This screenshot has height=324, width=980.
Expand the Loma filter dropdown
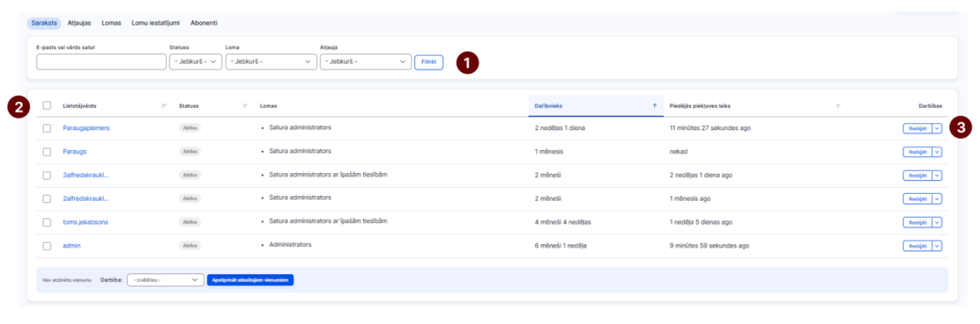(x=271, y=62)
